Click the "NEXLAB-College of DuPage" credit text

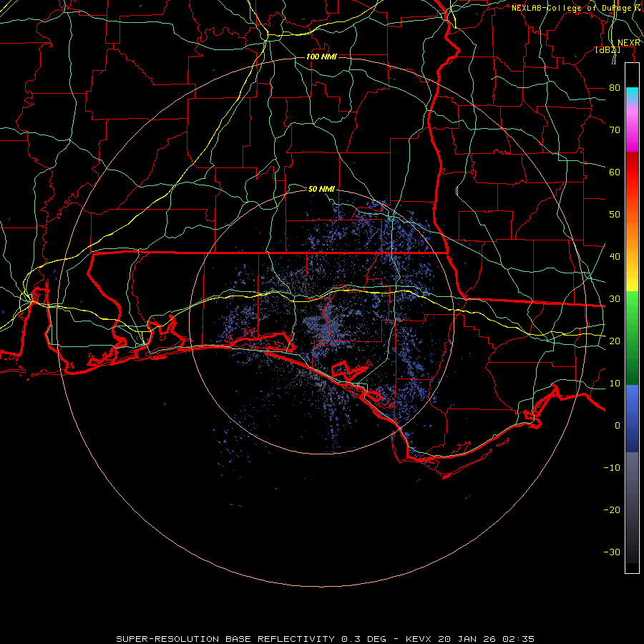click(x=571, y=8)
